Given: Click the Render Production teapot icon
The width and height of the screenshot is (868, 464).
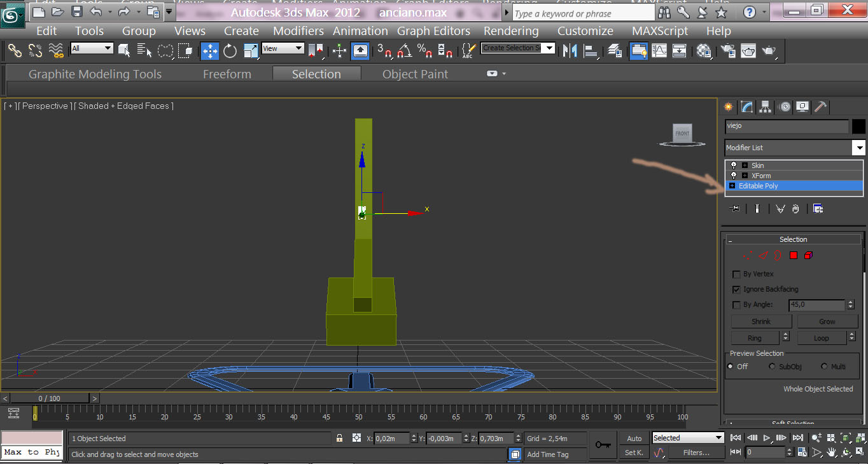Looking at the screenshot, I should point(769,50).
